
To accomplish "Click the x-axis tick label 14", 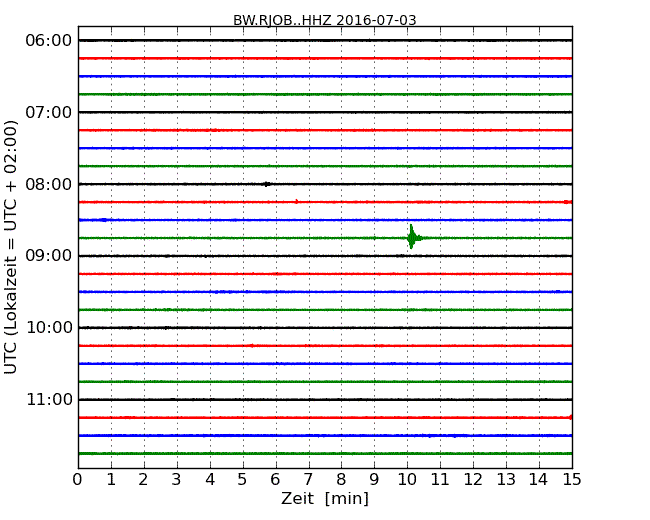I will (x=539, y=480).
